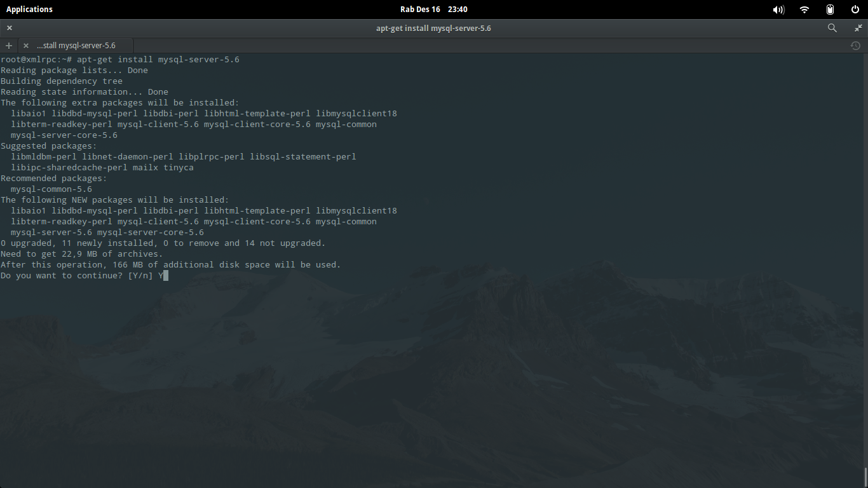Open the volume indicator
The width and height of the screenshot is (868, 488).
pyautogui.click(x=778, y=10)
